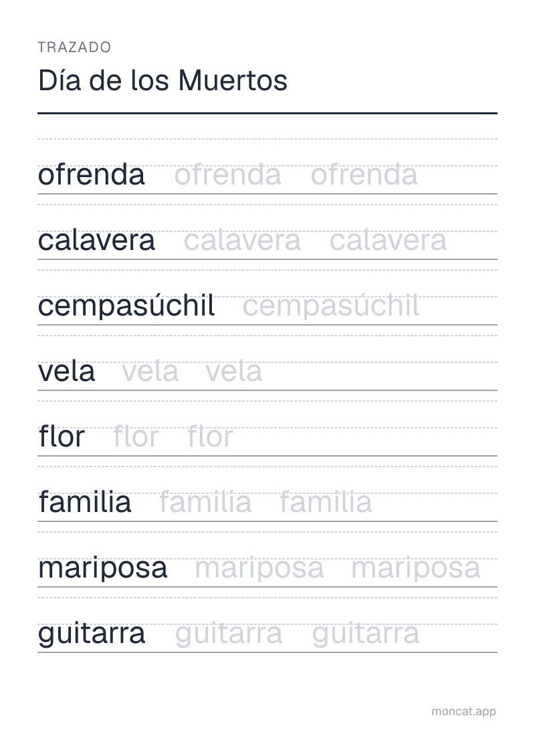Click the TRAZADO label above the title

[x=75, y=47]
